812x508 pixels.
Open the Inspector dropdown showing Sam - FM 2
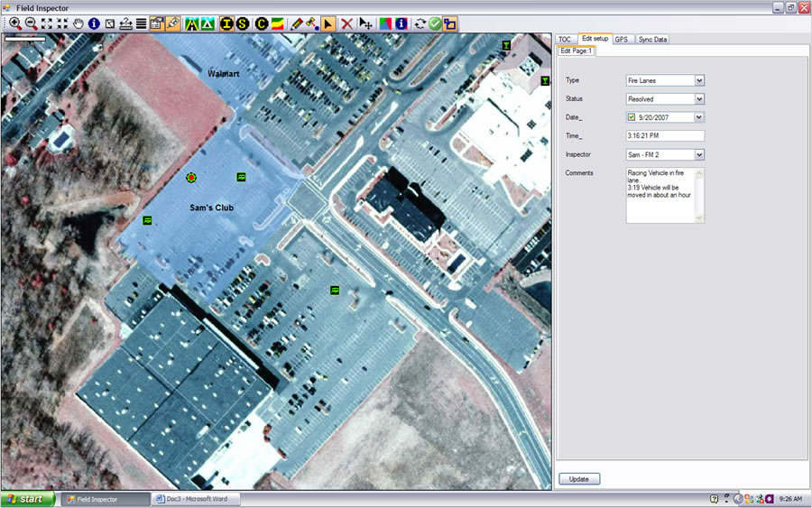[x=699, y=155]
